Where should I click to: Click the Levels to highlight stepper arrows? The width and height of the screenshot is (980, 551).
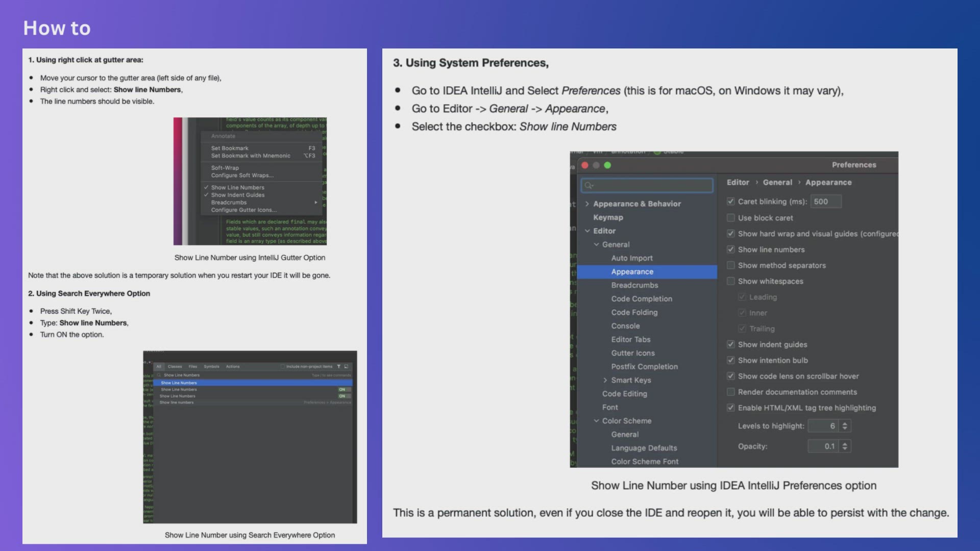coord(845,426)
